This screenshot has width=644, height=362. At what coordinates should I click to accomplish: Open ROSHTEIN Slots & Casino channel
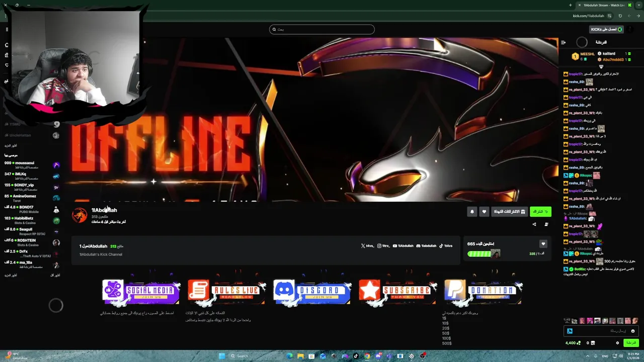tap(31, 242)
